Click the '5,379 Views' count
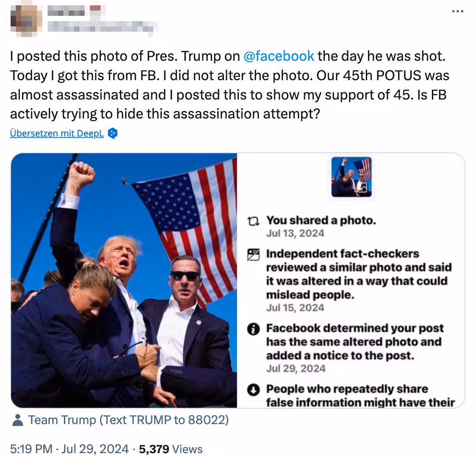The image size is (476, 458). pyautogui.click(x=171, y=449)
